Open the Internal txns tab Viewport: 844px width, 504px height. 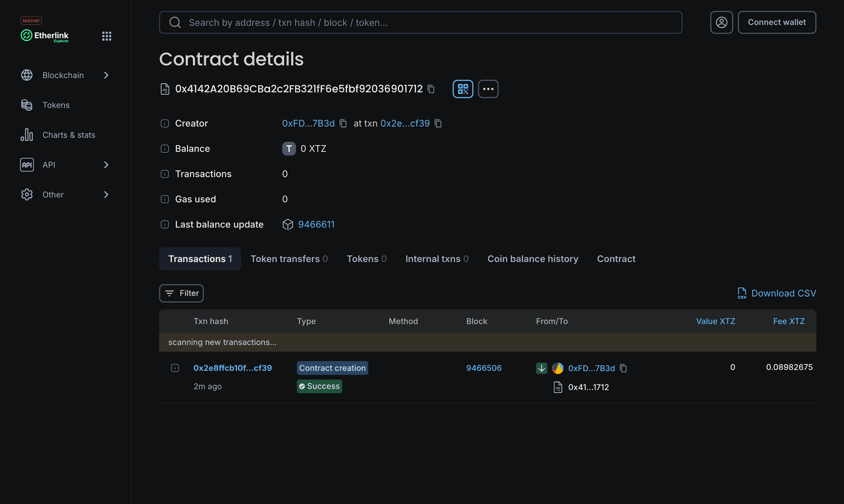click(x=437, y=259)
